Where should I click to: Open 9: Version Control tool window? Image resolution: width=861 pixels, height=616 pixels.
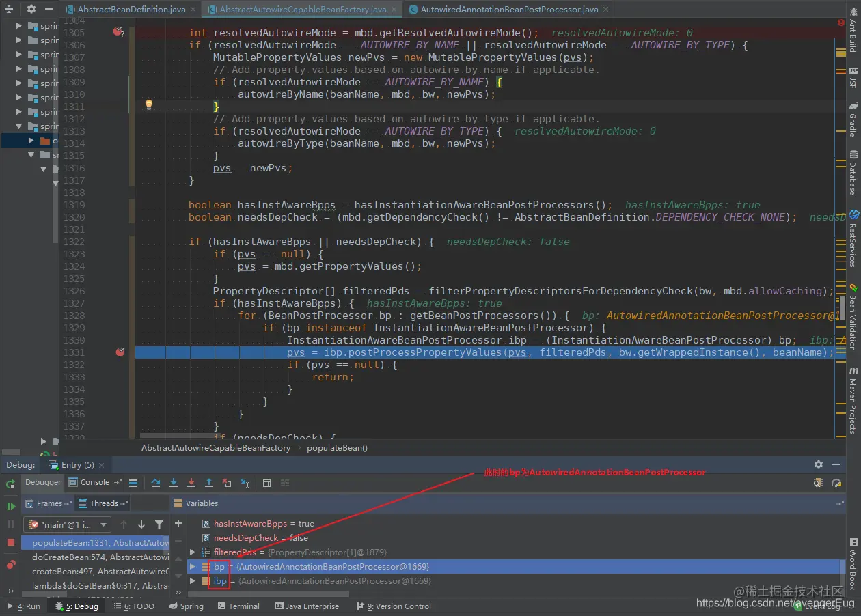point(394,606)
